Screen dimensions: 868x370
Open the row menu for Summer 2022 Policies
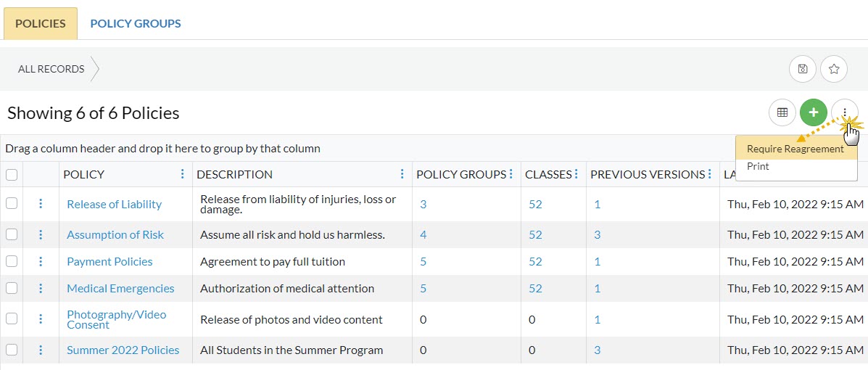point(41,350)
